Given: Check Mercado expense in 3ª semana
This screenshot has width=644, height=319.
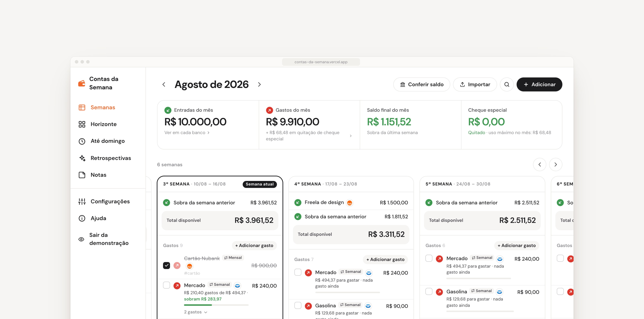Looking at the screenshot, I should 167,285.
